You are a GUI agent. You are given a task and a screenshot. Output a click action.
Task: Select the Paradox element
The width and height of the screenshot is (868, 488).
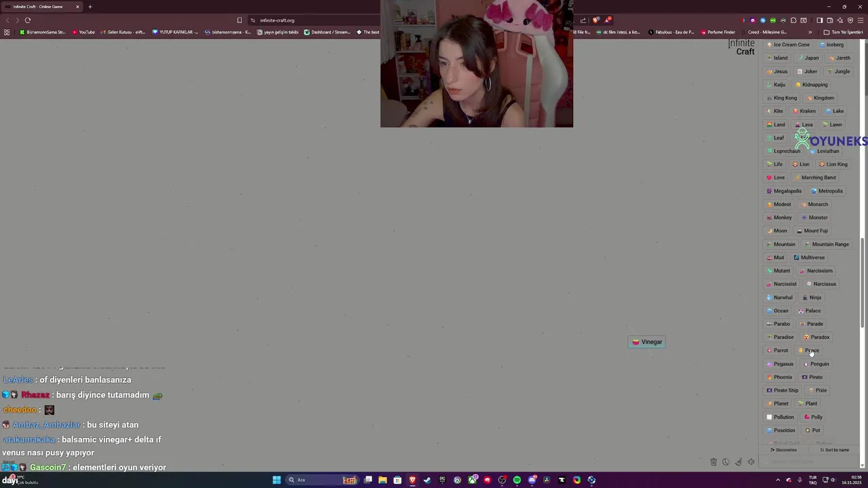[816, 338]
